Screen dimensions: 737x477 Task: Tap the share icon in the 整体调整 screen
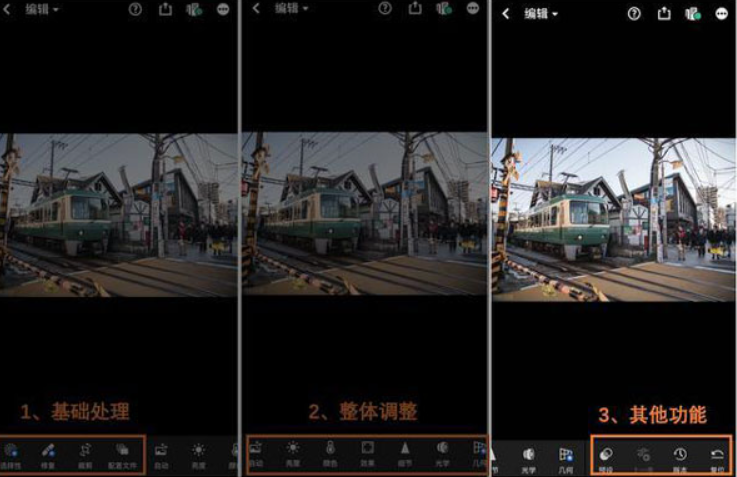415,8
